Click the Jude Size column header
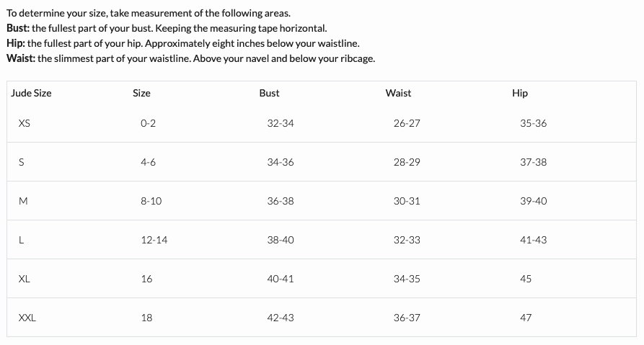Image resolution: width=644 pixels, height=345 pixels. click(31, 93)
